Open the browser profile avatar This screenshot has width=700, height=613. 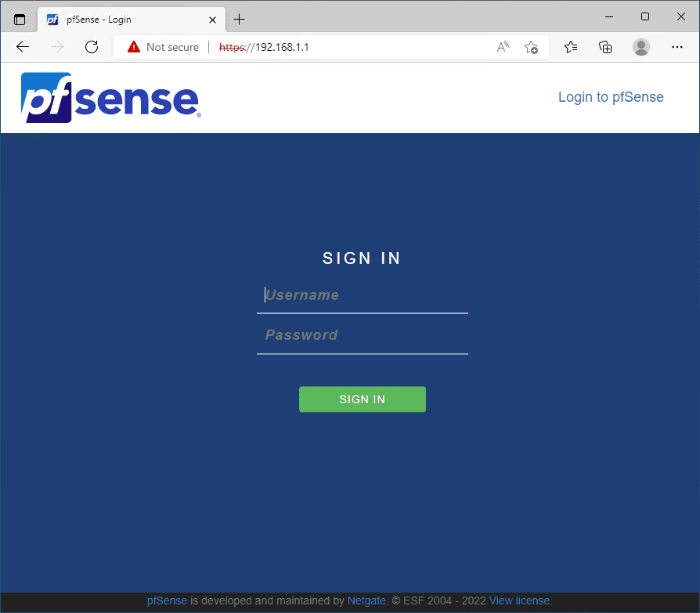tap(641, 47)
